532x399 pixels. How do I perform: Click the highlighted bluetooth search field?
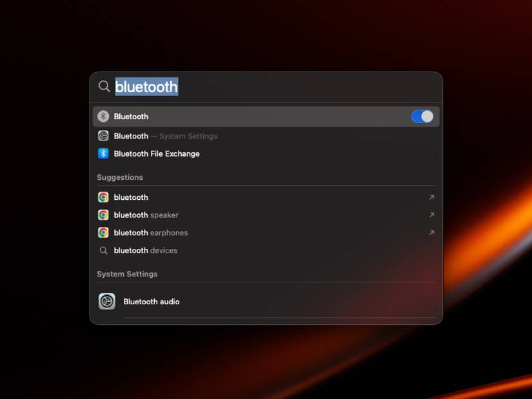pos(146,87)
